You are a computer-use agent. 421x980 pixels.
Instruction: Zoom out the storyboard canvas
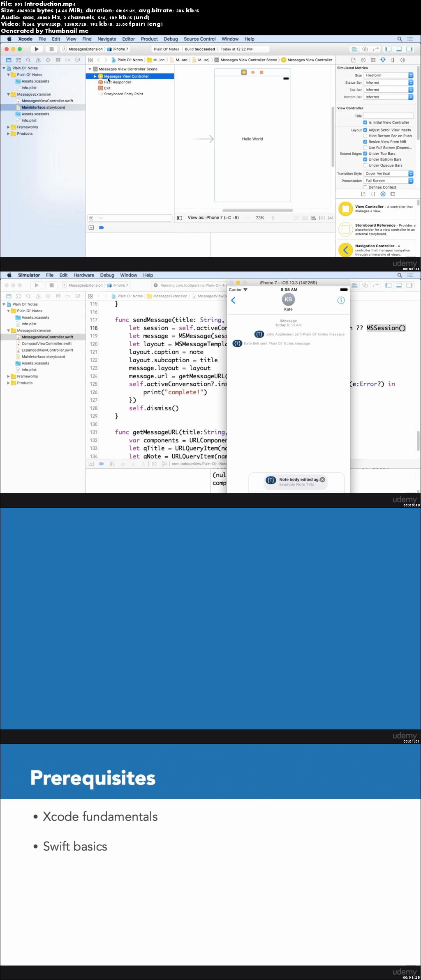click(247, 218)
